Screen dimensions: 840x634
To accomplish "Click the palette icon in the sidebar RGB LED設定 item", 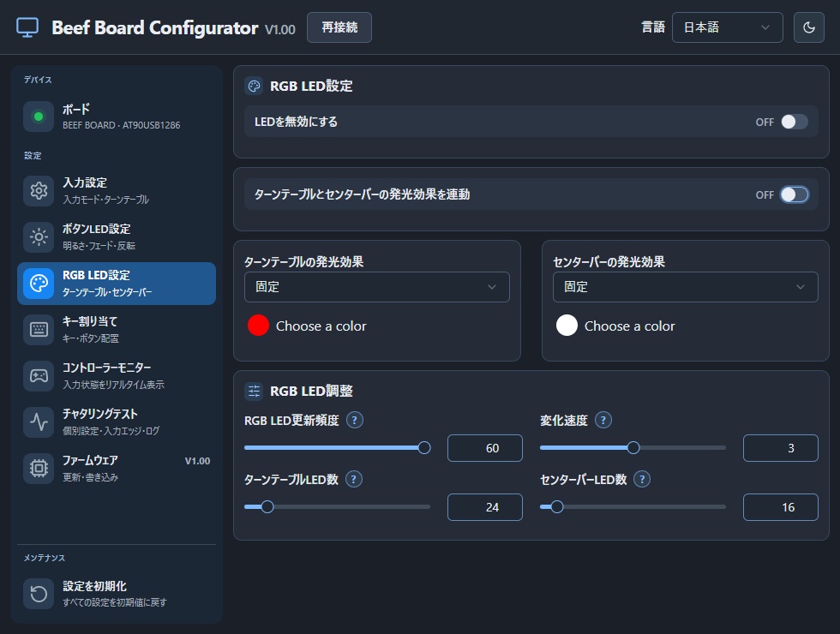I will pyautogui.click(x=39, y=284).
